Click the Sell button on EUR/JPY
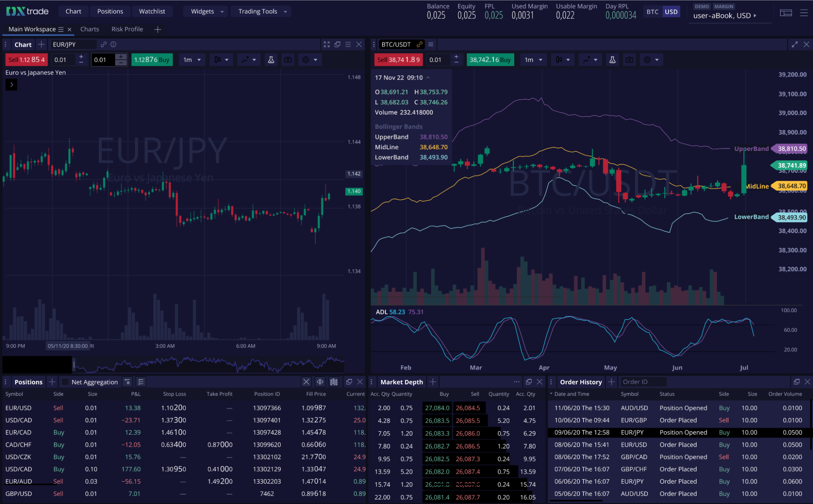This screenshot has width=813, height=504. pyautogui.click(x=26, y=59)
